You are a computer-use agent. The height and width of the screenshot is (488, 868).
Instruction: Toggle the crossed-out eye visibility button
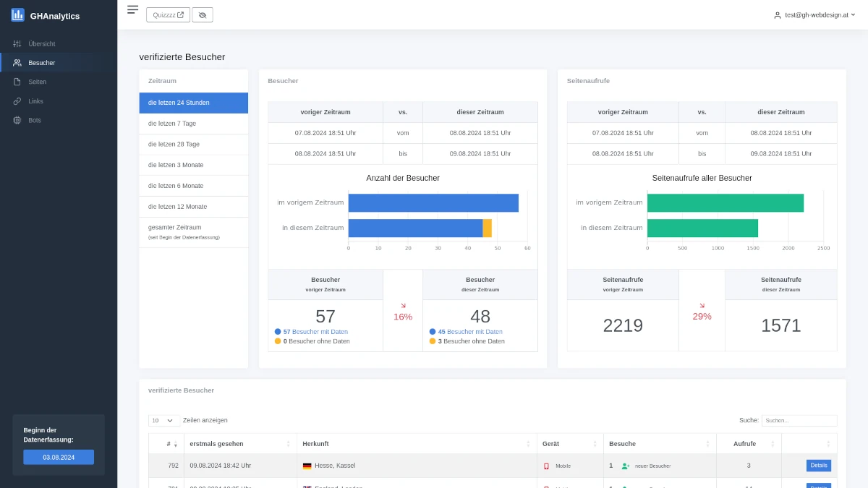[x=203, y=14]
